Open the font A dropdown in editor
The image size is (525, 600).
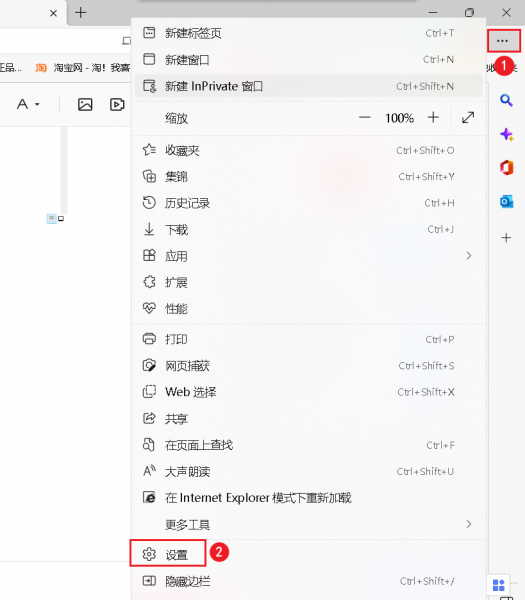click(28, 104)
